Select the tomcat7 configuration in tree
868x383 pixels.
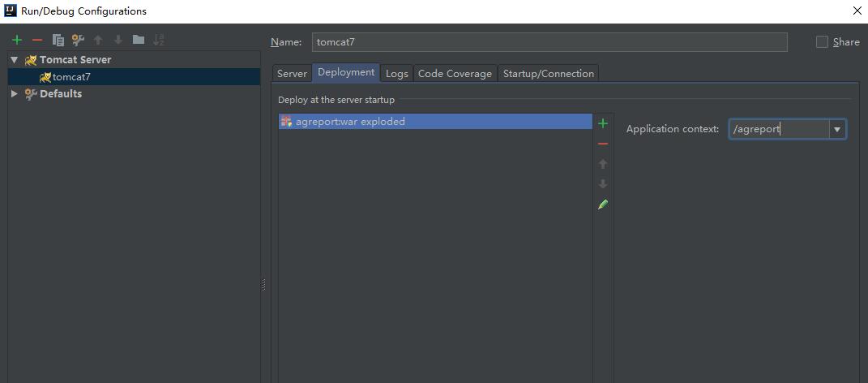pos(71,77)
